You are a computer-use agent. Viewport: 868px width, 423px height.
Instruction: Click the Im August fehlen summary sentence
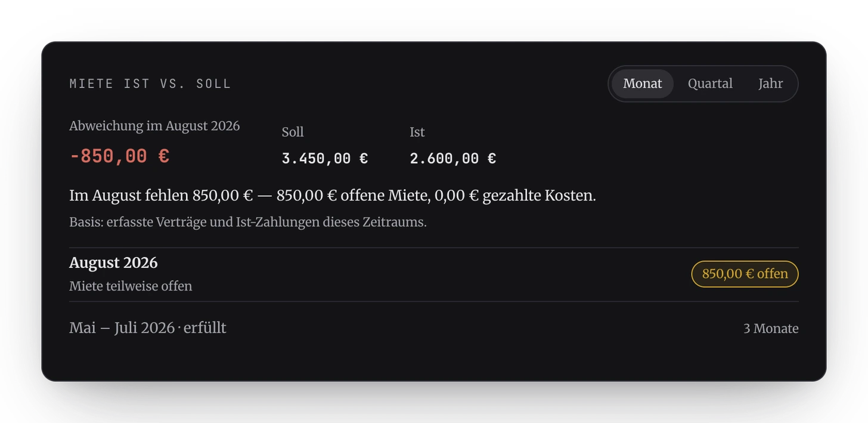[333, 196]
